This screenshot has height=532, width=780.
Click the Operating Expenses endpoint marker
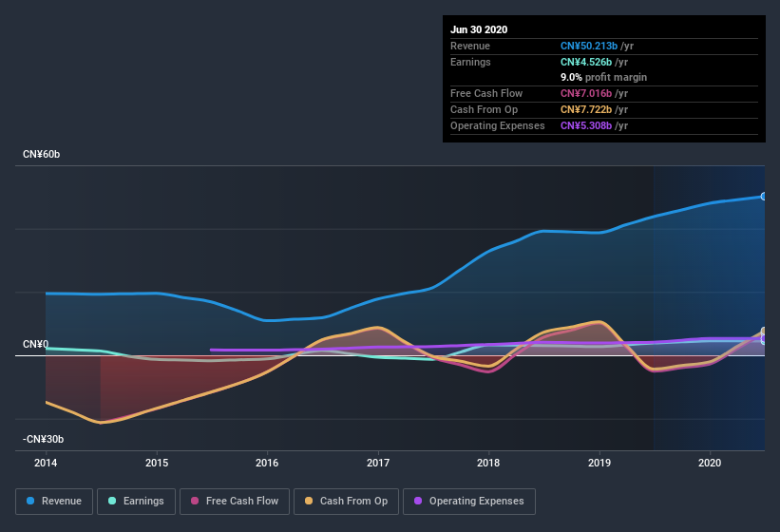[764, 339]
